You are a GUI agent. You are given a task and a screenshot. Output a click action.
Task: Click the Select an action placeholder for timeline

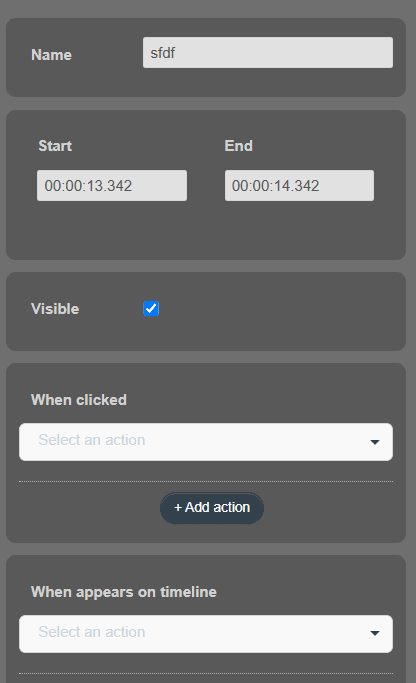(x=92, y=632)
